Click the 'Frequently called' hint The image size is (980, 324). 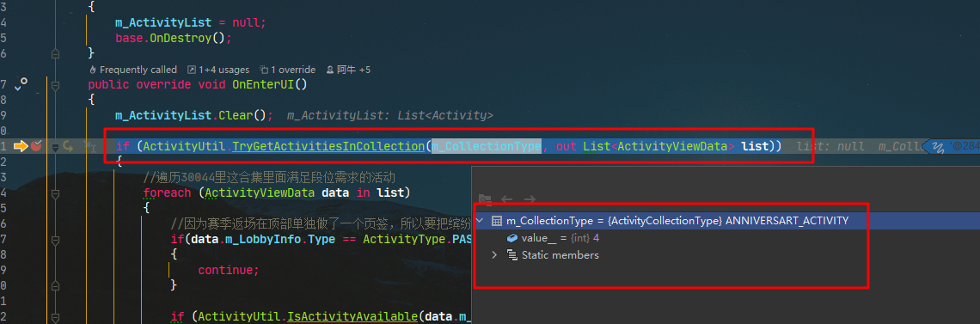pyautogui.click(x=133, y=70)
